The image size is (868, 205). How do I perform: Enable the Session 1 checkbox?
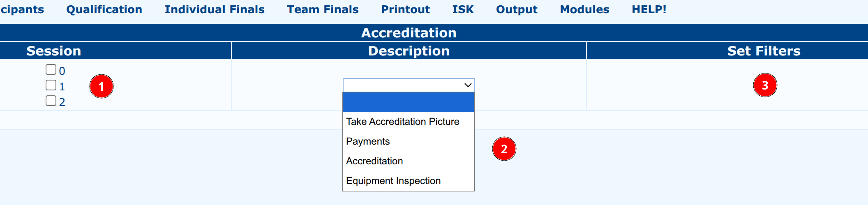51,85
